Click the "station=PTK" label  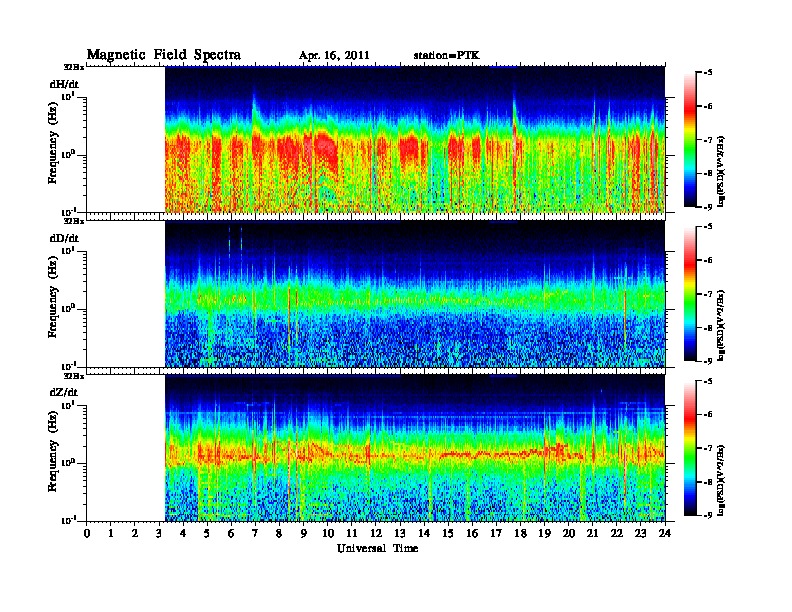pyautogui.click(x=447, y=56)
